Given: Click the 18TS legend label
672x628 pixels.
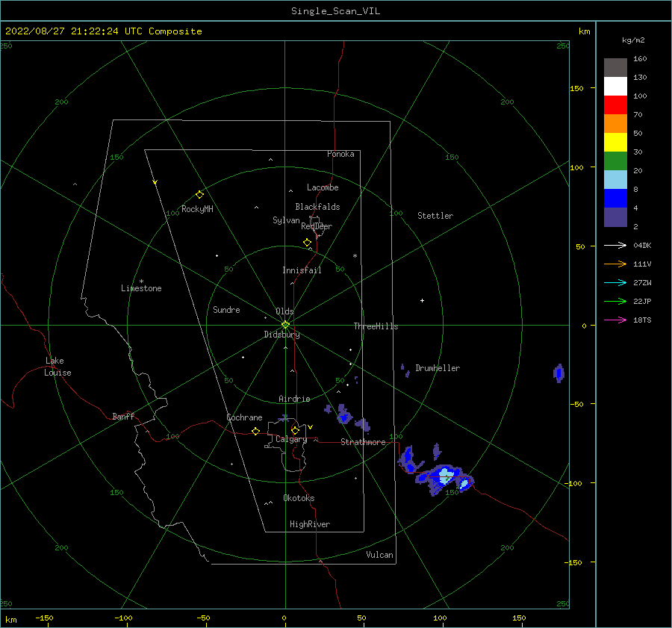Looking at the screenshot, I should (642, 320).
